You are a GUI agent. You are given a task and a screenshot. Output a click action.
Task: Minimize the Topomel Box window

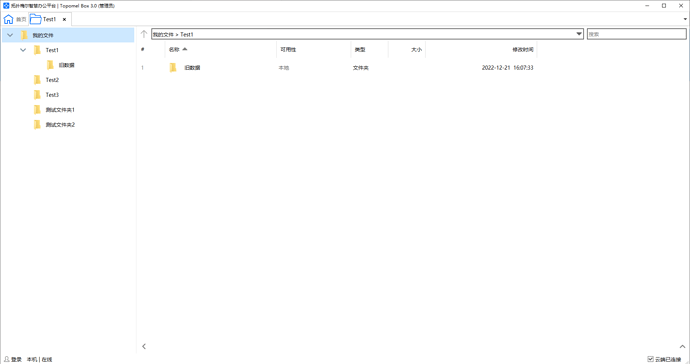[x=647, y=6]
